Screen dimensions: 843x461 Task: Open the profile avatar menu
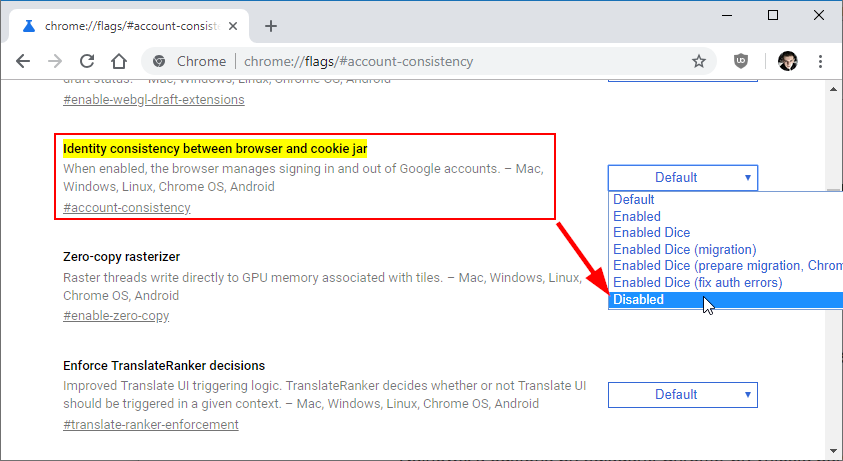(x=788, y=61)
